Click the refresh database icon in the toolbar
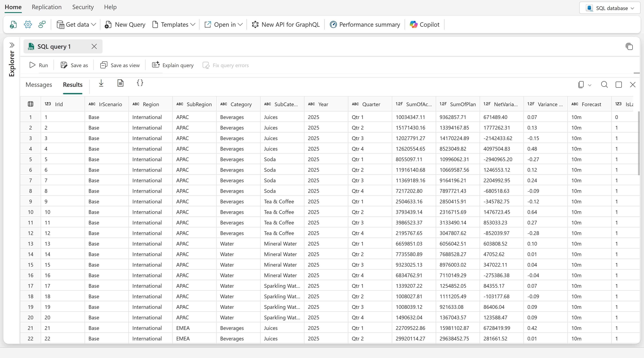The height and width of the screenshot is (358, 644). coord(13,25)
